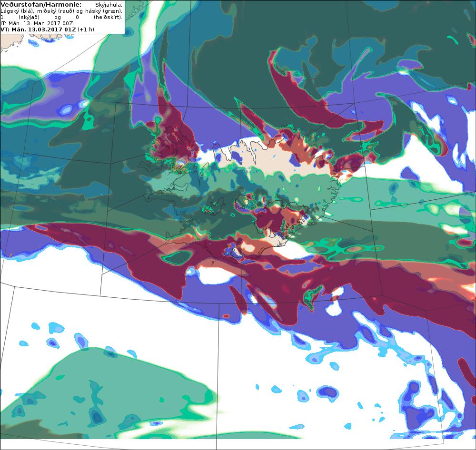The height and width of the screenshot is (450, 476).
Task: Click the '(skýjað)' legend word
Action: [29, 17]
